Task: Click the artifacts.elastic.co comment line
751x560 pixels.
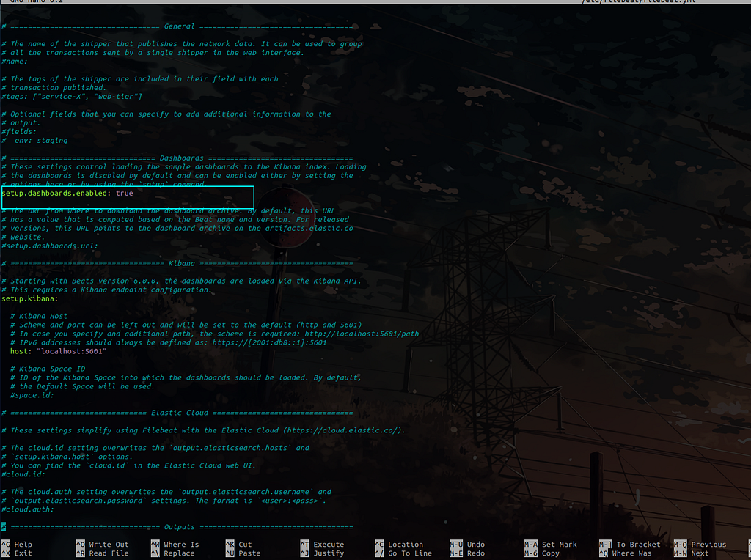Action: point(177,229)
